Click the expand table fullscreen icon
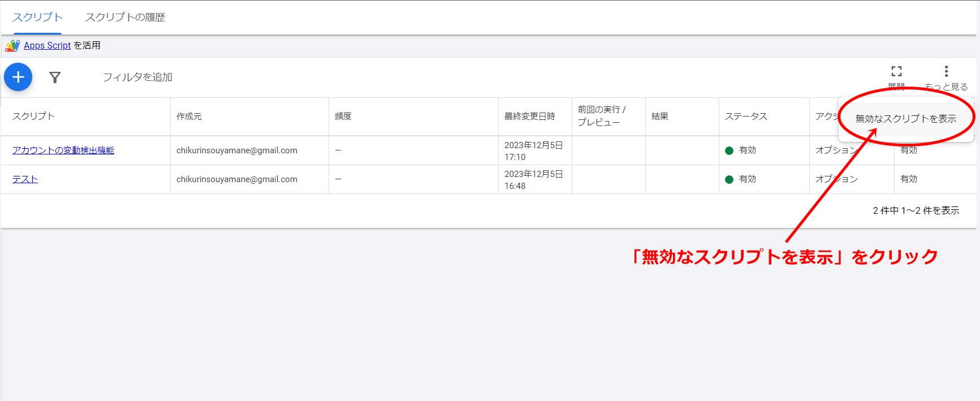Image resolution: width=980 pixels, height=401 pixels. (896, 72)
